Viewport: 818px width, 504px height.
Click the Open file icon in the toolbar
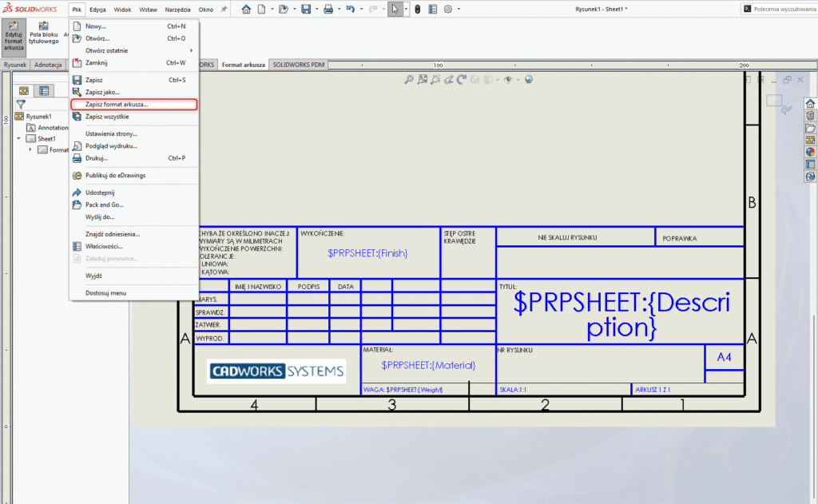click(284, 9)
